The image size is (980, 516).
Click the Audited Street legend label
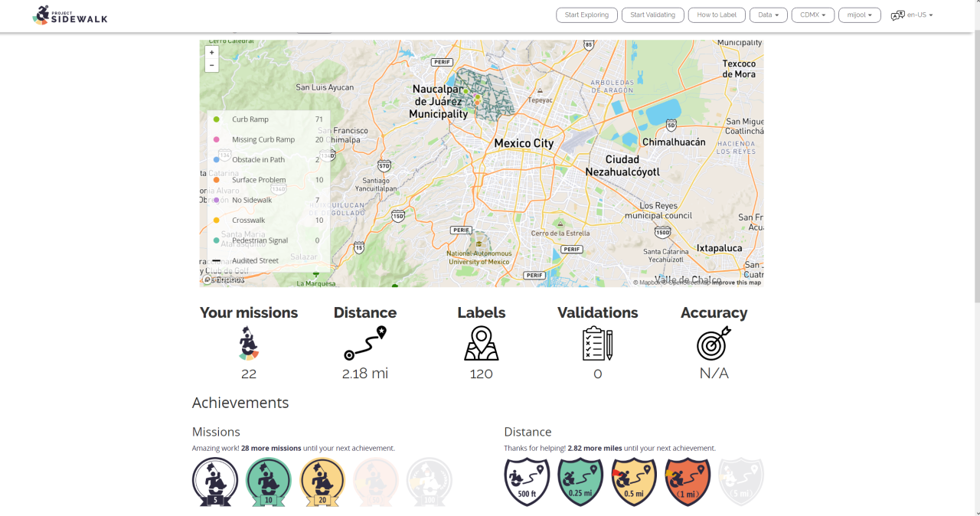click(x=256, y=260)
